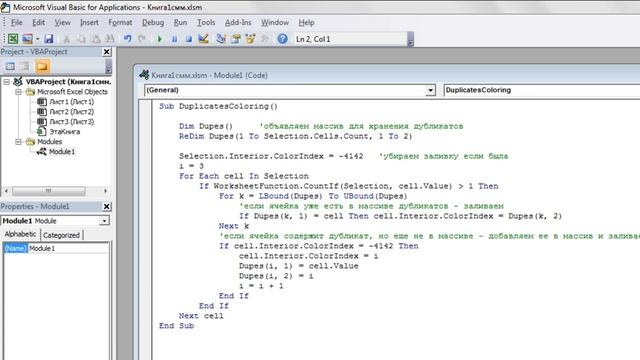Collapse the Modules folder
The height and width of the screenshot is (360, 640).
18,142
